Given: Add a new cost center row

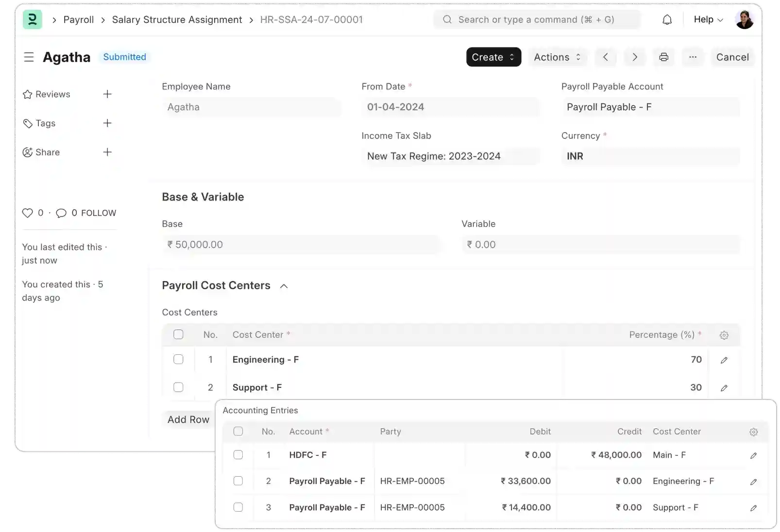Looking at the screenshot, I should pyautogui.click(x=188, y=419).
